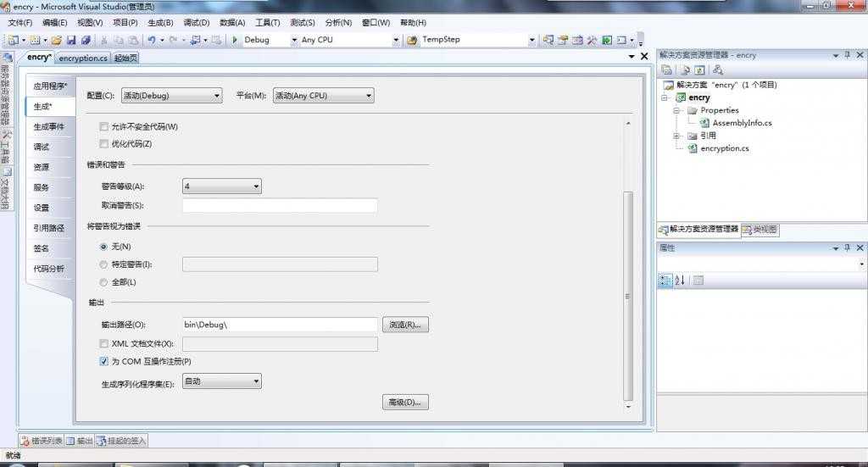This screenshot has height=467, width=868.
Task: Open the 生成序列化程序集(E) dropdown
Action: coord(222,381)
